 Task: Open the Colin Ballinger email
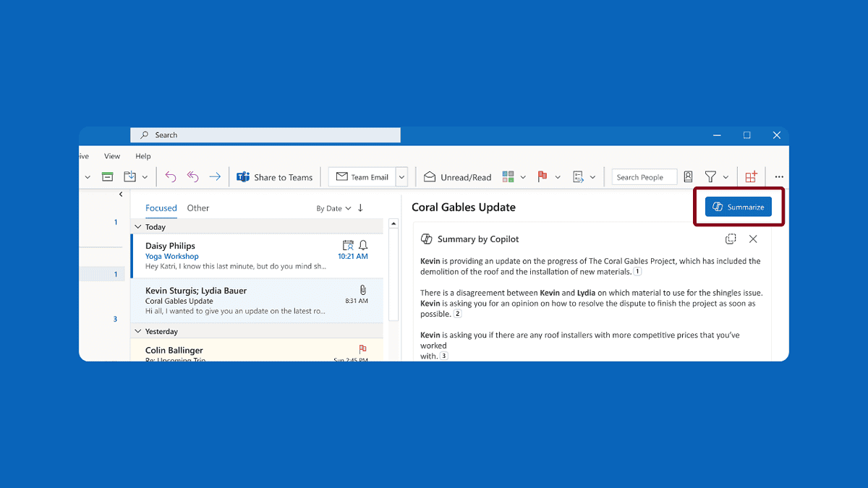pyautogui.click(x=257, y=350)
